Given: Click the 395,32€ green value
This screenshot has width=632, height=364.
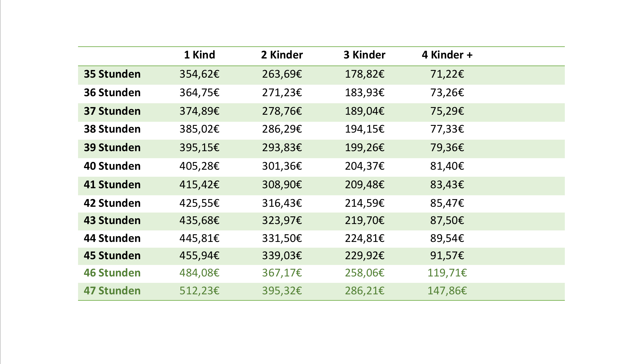Looking at the screenshot, I should [282, 291].
